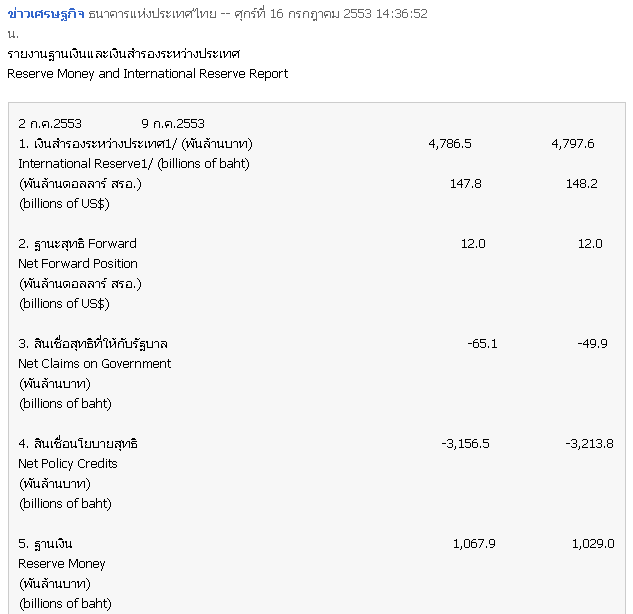Select the Thai report title รายงานฐานเงินและเงินสำรองระหว่างประเทศ
633x614 pixels.
click(x=124, y=54)
